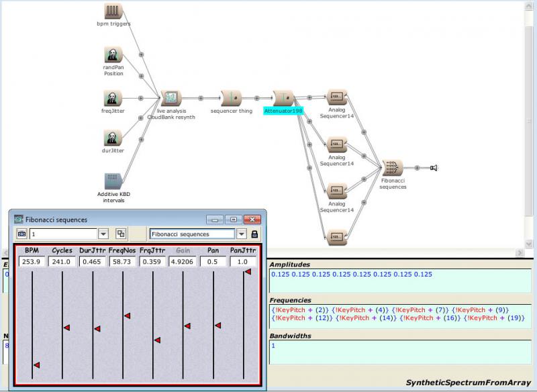Click the Cycles value field 241.0
The width and height of the screenshot is (537, 392).
pos(62,262)
